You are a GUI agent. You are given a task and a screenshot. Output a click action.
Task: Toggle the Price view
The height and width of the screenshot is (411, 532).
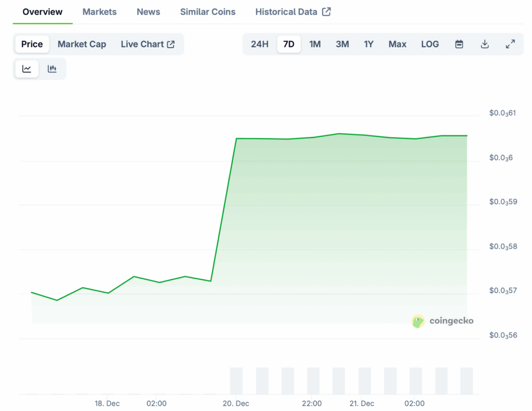pos(32,44)
